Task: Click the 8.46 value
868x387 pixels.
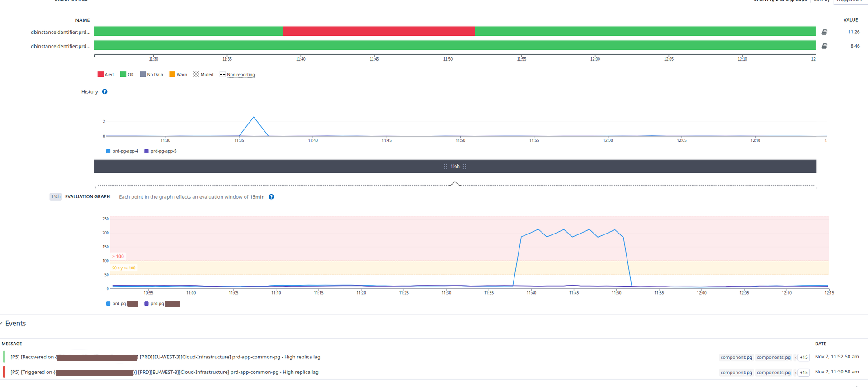Action: click(x=855, y=46)
